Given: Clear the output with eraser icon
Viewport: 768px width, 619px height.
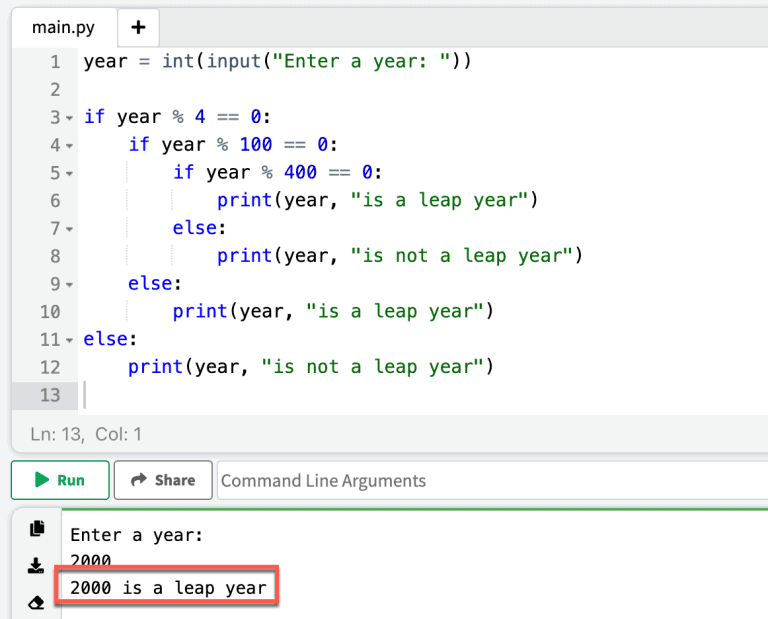Looking at the screenshot, I should [x=36, y=602].
